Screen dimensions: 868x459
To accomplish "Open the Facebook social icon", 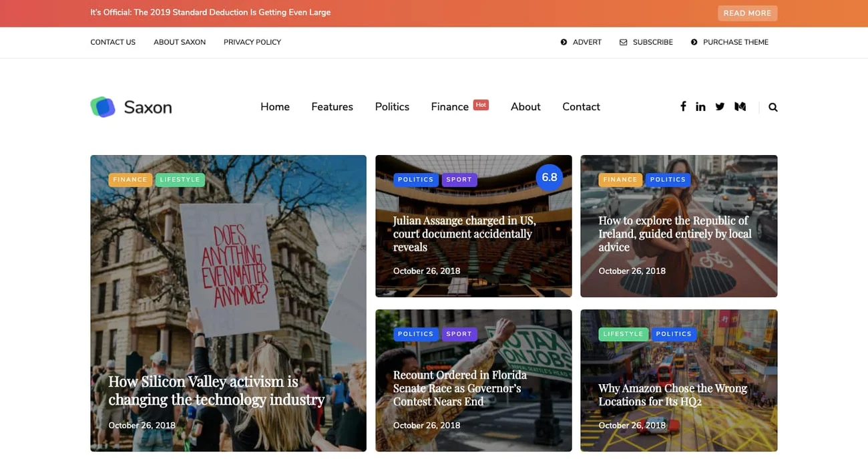I will coord(683,106).
